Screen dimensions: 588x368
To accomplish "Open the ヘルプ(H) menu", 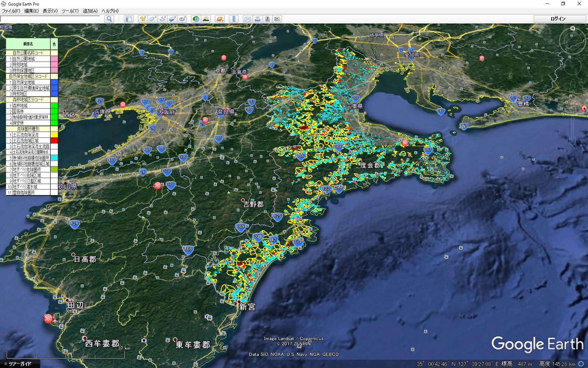I will [x=110, y=11].
